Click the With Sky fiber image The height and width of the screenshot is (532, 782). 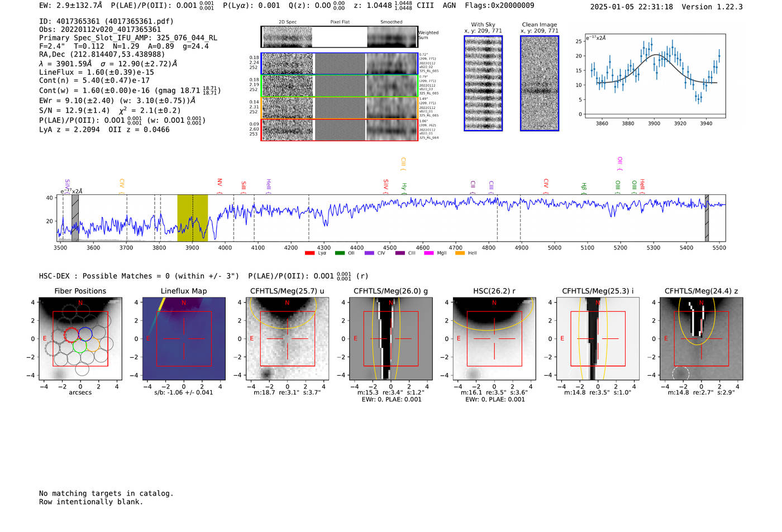[483, 83]
